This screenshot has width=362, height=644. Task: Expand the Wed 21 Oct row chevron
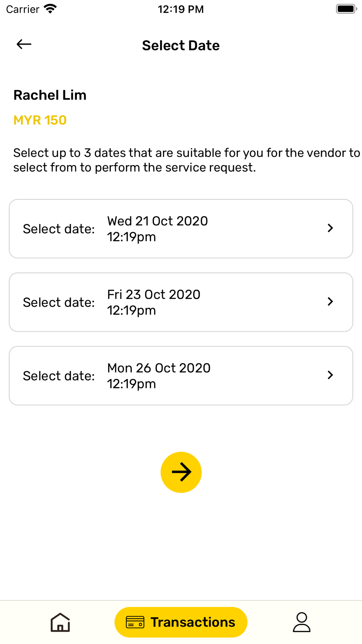tap(330, 228)
